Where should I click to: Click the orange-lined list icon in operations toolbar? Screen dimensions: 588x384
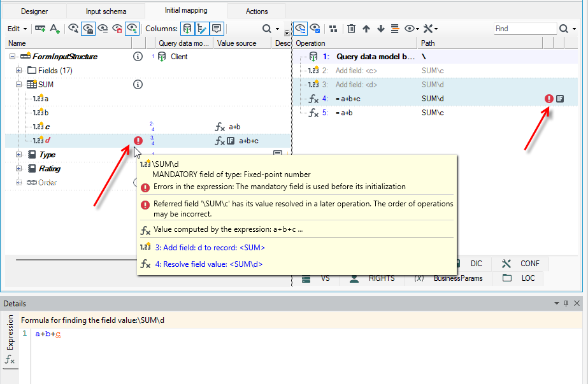pos(395,29)
